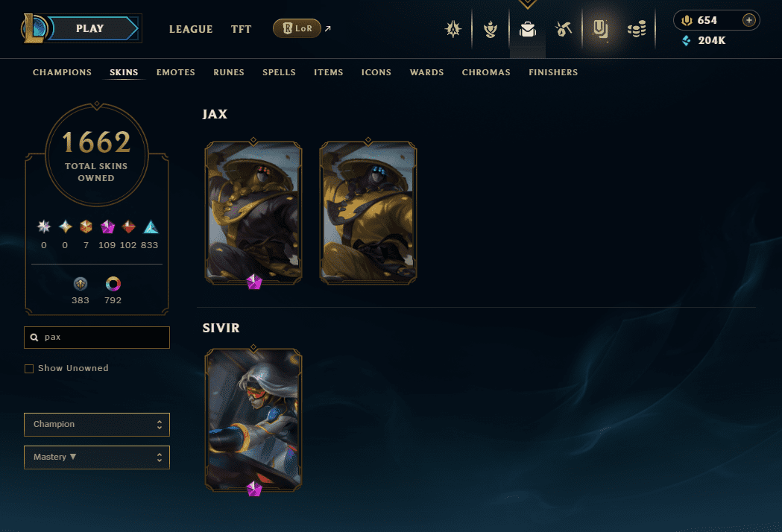
Task: Switch to the Chromas tab
Action: (x=486, y=72)
